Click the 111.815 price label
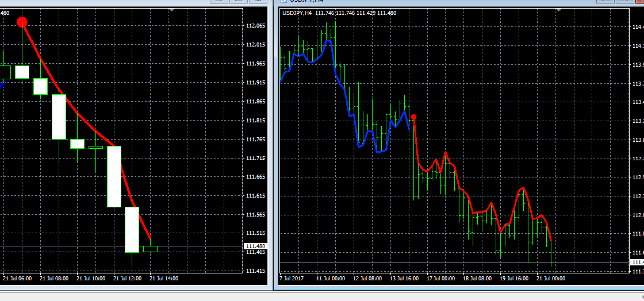 coord(255,121)
